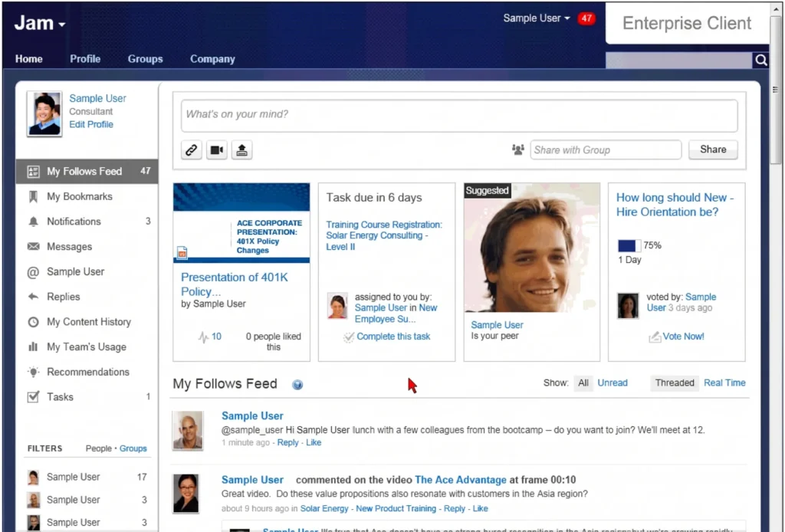Click the Vote Now pencil icon
785x532 pixels.
pyautogui.click(x=655, y=337)
